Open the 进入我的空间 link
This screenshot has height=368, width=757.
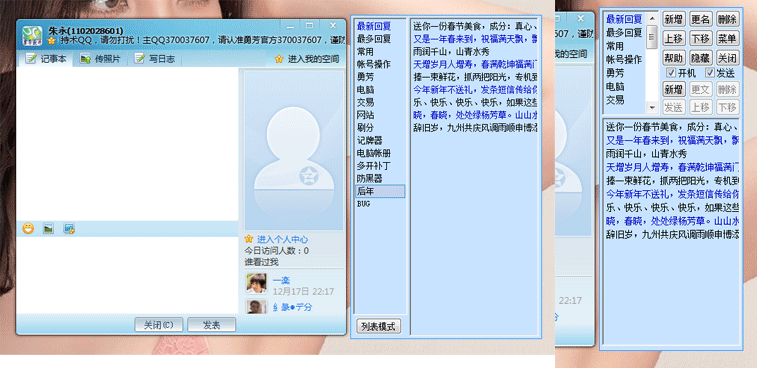[x=313, y=59]
